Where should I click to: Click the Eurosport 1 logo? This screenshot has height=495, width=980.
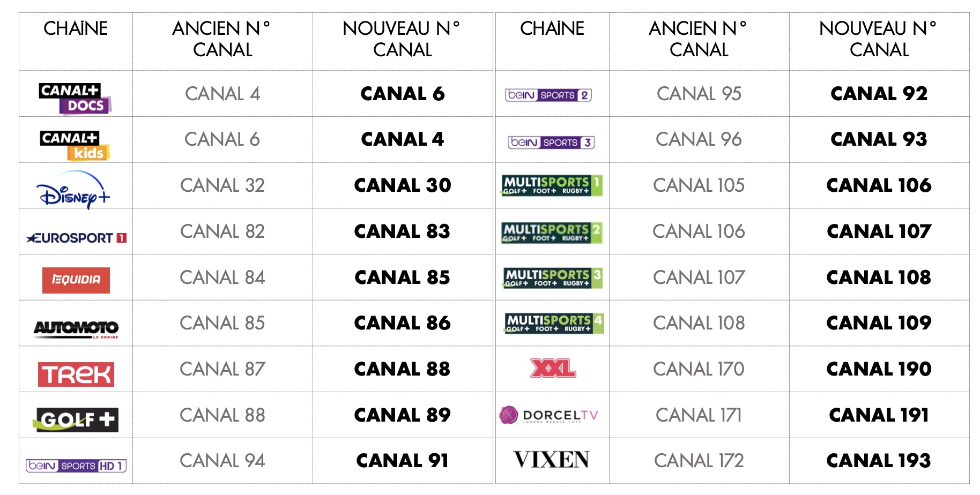pos(76,238)
